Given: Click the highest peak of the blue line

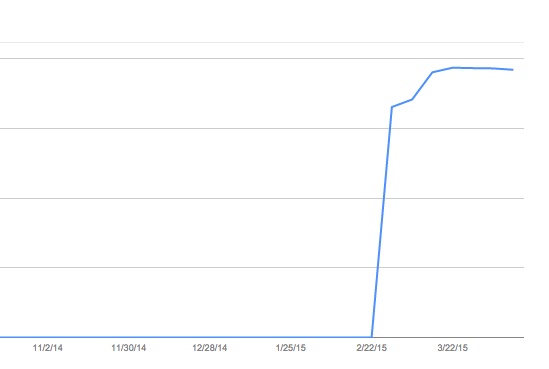Looking at the screenshot, I should [x=453, y=67].
